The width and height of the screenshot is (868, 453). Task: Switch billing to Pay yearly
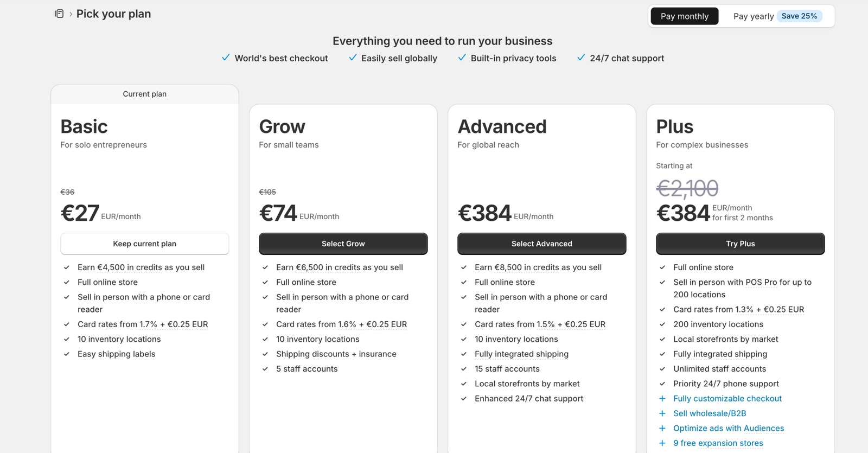tap(754, 16)
